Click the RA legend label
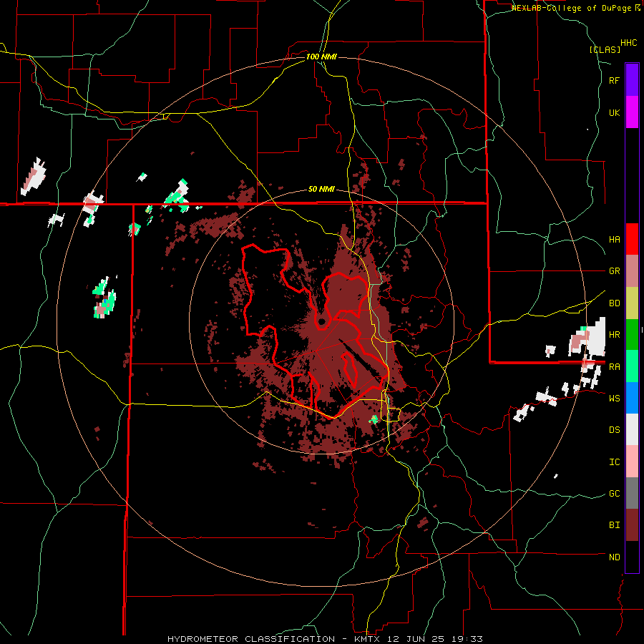This screenshot has width=644, height=644. pos(614,367)
